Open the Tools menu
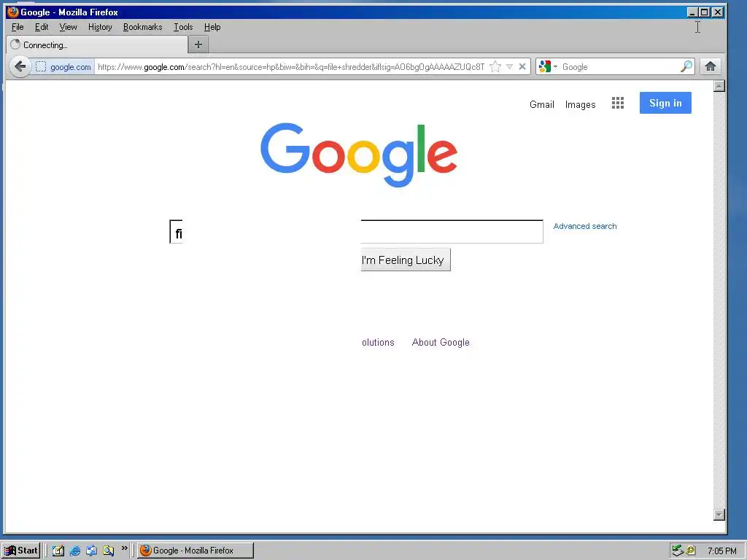 183,27
